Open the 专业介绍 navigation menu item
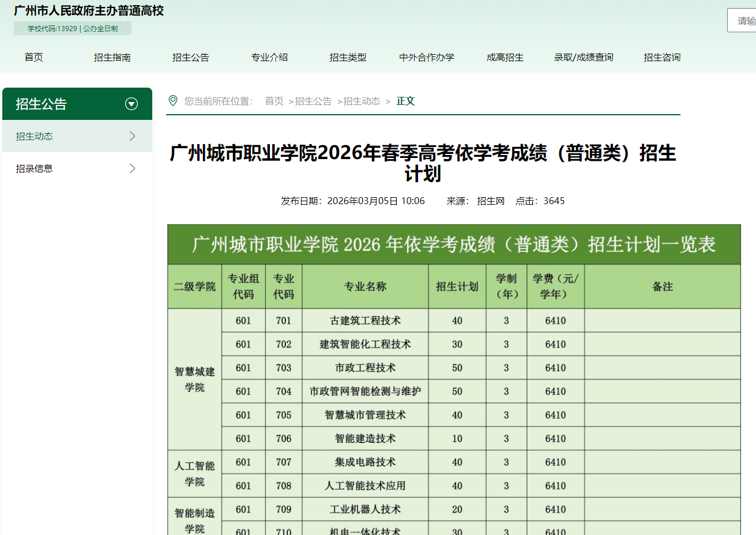This screenshot has width=756, height=535. click(x=269, y=57)
